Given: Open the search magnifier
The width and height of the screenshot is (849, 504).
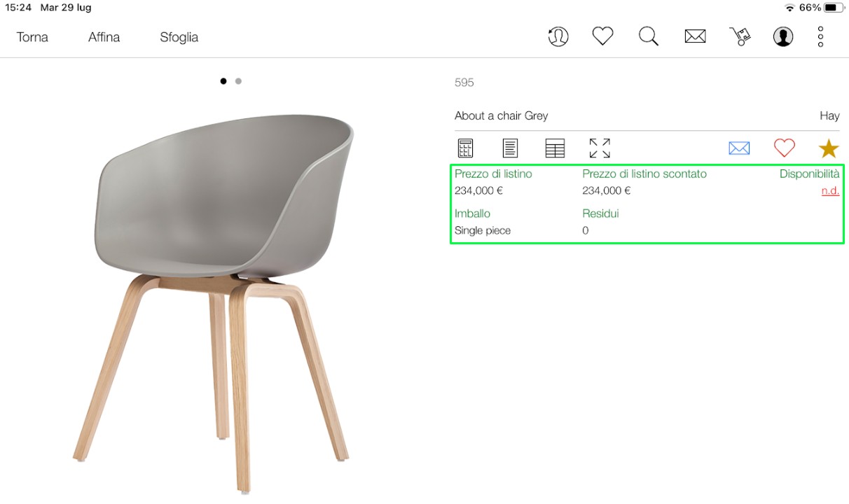Looking at the screenshot, I should click(649, 36).
